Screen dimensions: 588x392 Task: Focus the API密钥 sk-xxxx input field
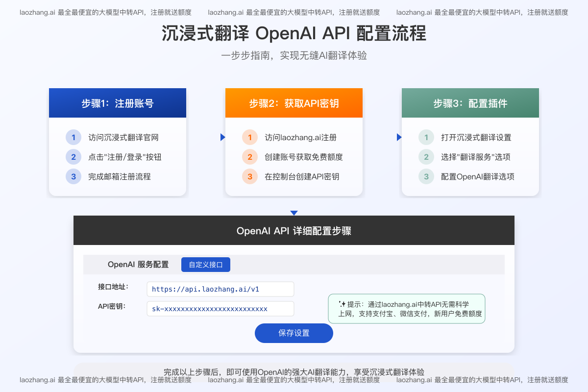pyautogui.click(x=220, y=309)
